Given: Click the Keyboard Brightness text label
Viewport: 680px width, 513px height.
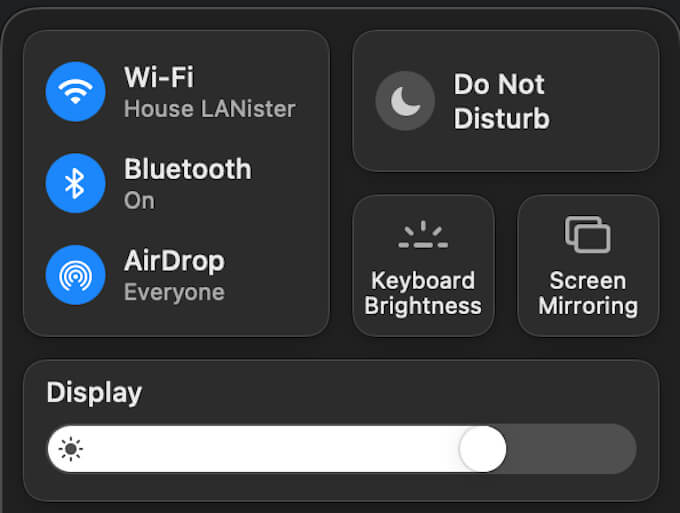Looking at the screenshot, I should coord(423,293).
